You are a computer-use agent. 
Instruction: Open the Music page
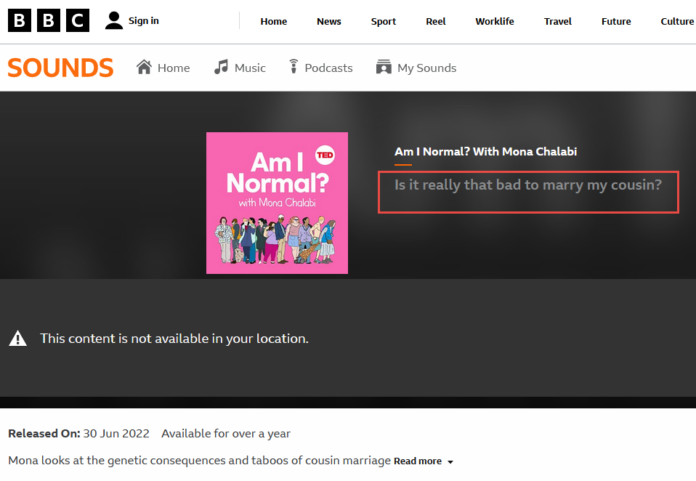(x=250, y=68)
